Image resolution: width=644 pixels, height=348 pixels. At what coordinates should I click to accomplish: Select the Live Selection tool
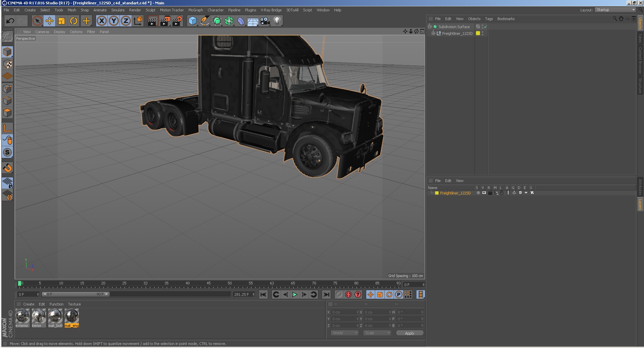click(37, 21)
